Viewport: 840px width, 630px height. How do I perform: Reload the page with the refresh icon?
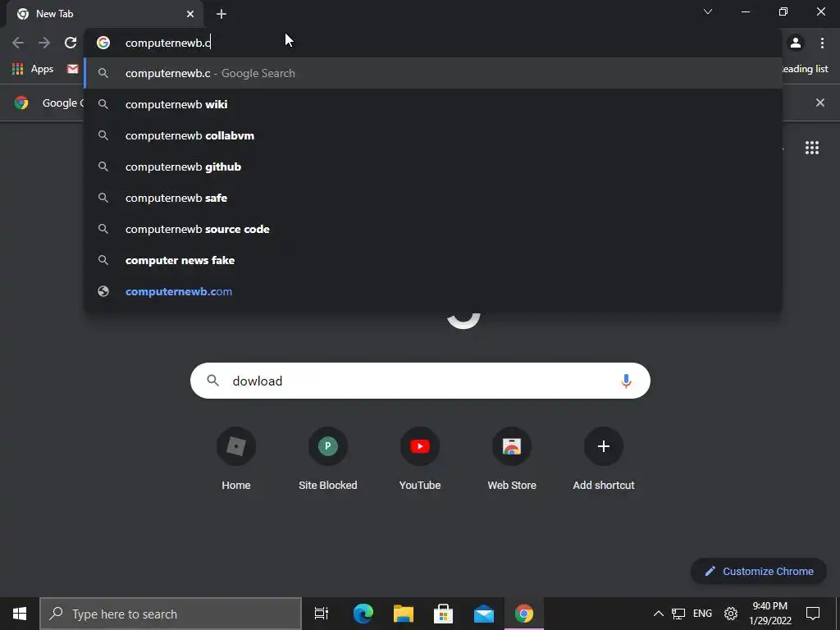[71, 43]
